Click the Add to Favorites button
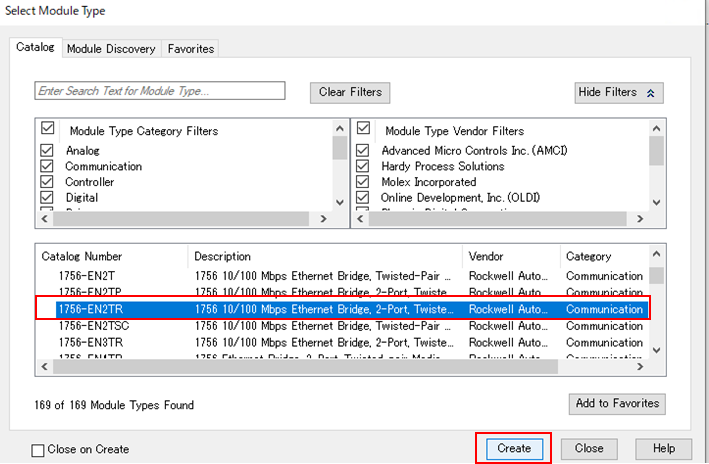Viewport: 709px width, 464px height. (x=617, y=403)
